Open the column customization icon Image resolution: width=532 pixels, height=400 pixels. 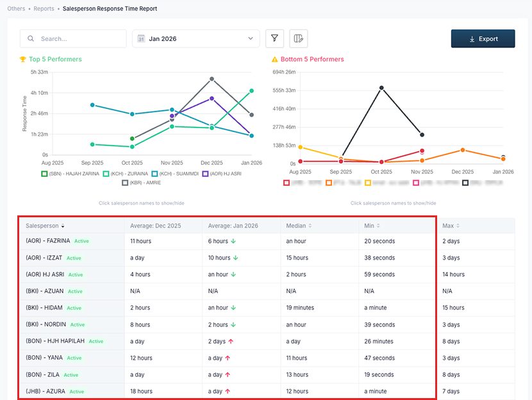tap(298, 38)
